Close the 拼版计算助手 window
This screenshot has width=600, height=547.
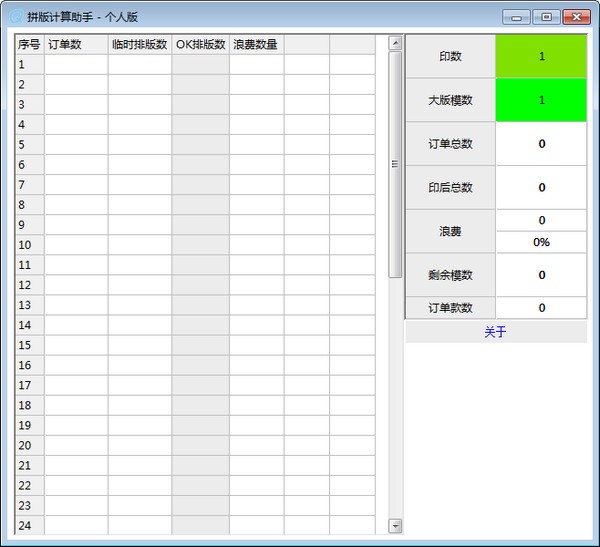tap(576, 16)
